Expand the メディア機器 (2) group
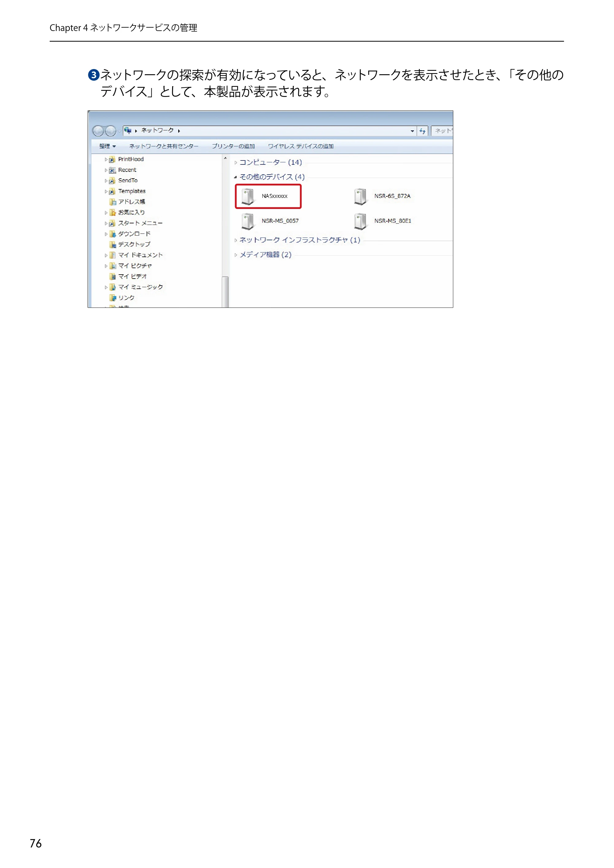Image resolution: width=614 pixels, height=868 pixels. [x=236, y=255]
